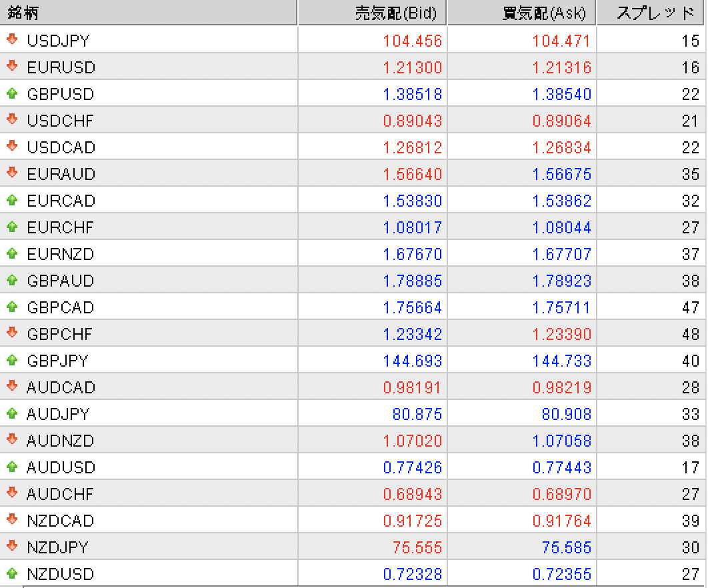The width and height of the screenshot is (708, 588).
Task: Click the red down arrow beside NZDCAD
Action: click(x=12, y=519)
